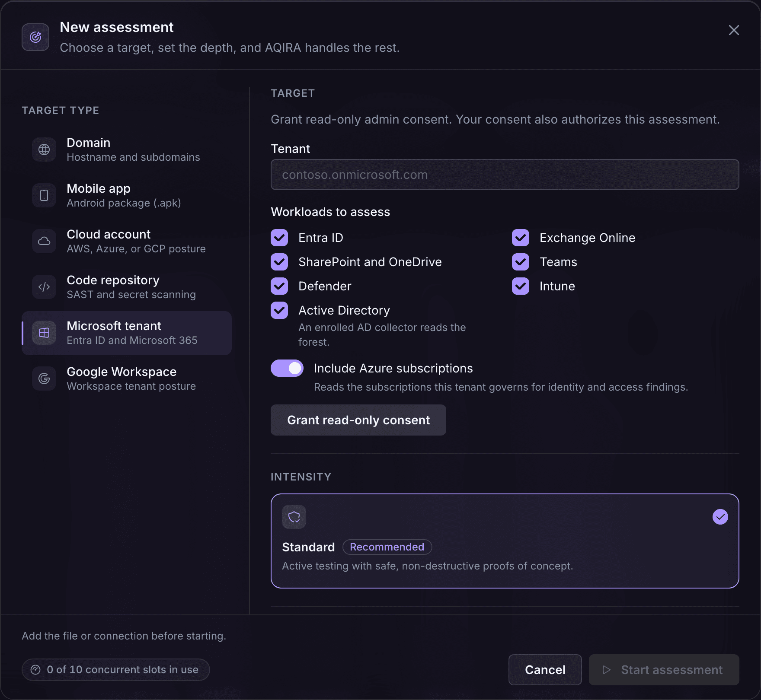Click the checkmark badge on Standard intensity
This screenshot has width=761, height=700.
(720, 517)
